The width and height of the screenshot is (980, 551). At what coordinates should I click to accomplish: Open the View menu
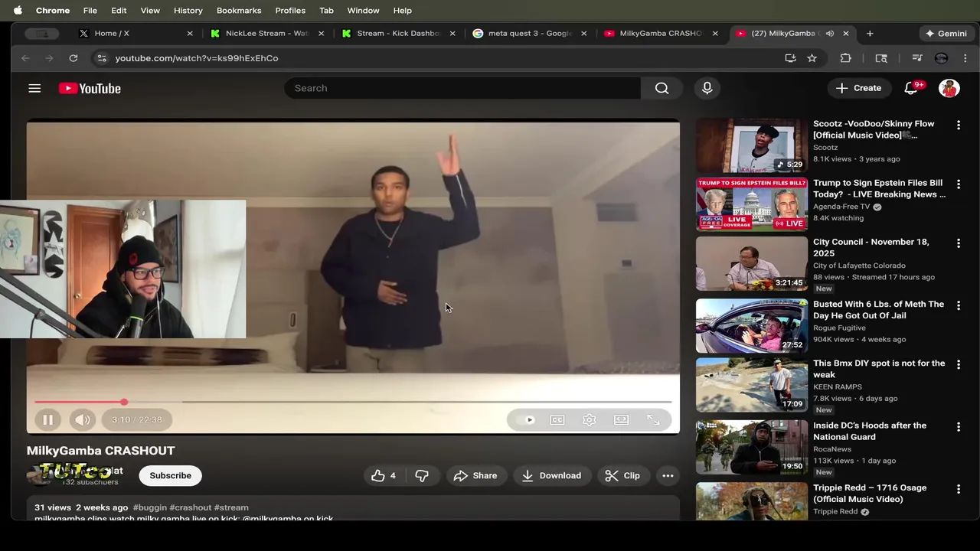point(150,10)
